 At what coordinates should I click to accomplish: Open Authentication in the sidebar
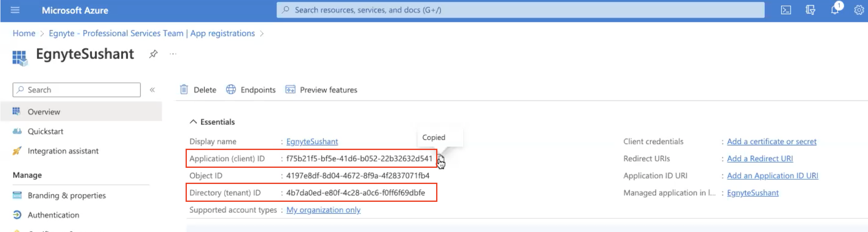54,215
